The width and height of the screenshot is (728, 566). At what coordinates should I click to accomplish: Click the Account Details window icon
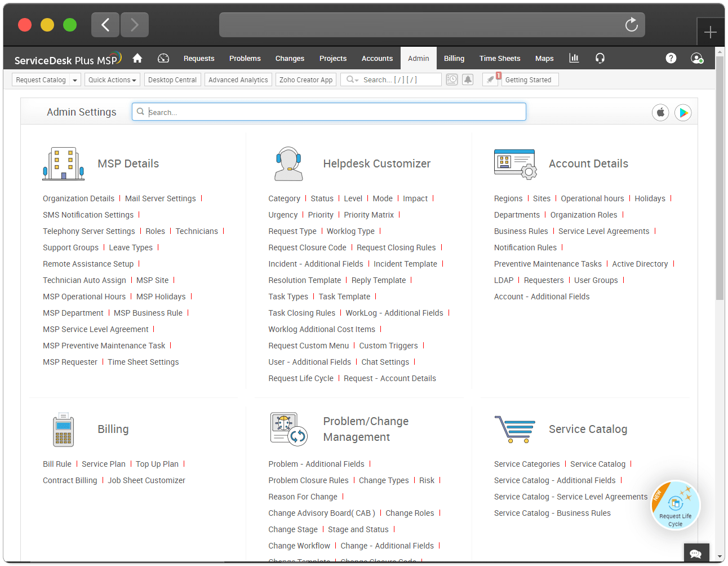coord(516,164)
